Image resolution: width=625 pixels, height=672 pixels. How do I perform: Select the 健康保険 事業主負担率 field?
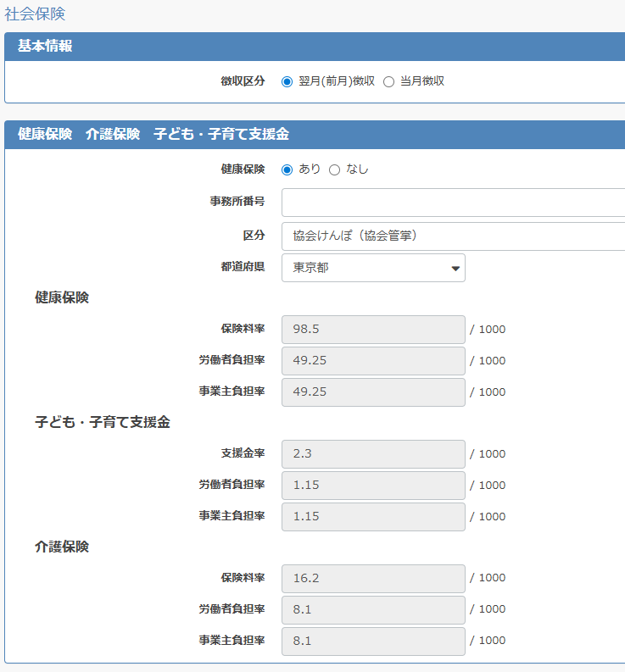click(373, 392)
